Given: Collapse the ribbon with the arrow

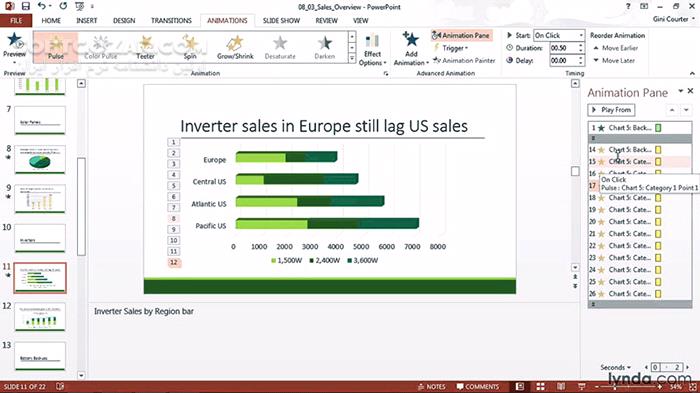Looking at the screenshot, I should click(692, 73).
